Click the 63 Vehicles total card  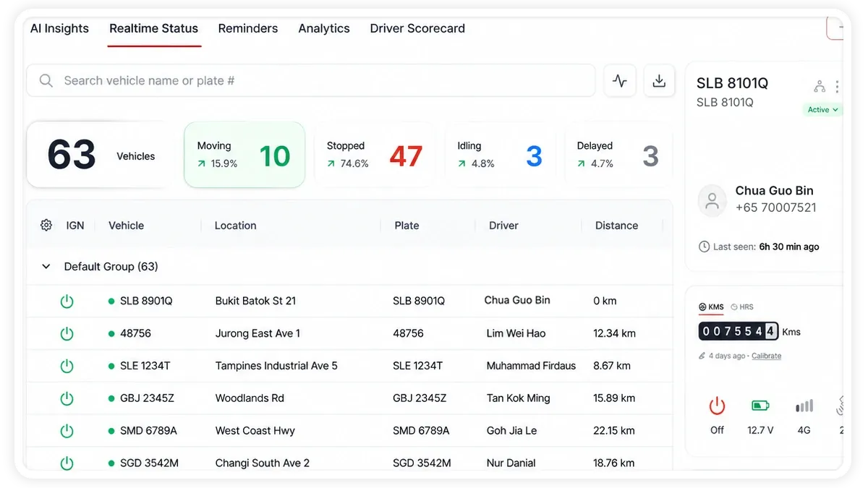coord(101,155)
